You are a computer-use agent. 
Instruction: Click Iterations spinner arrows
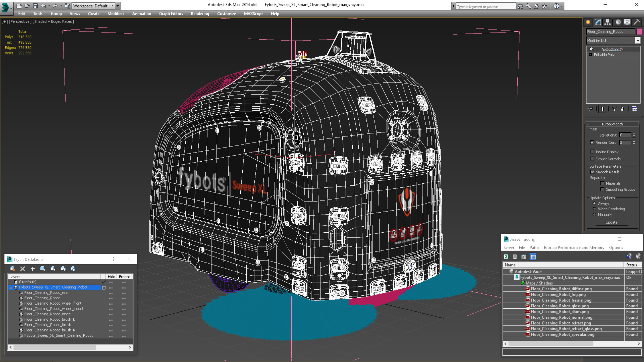tap(634, 135)
